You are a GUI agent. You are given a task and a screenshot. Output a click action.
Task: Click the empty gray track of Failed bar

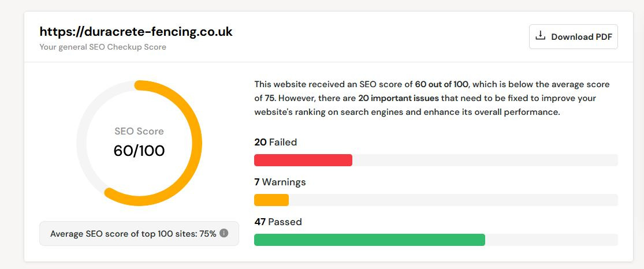[x=485, y=160]
